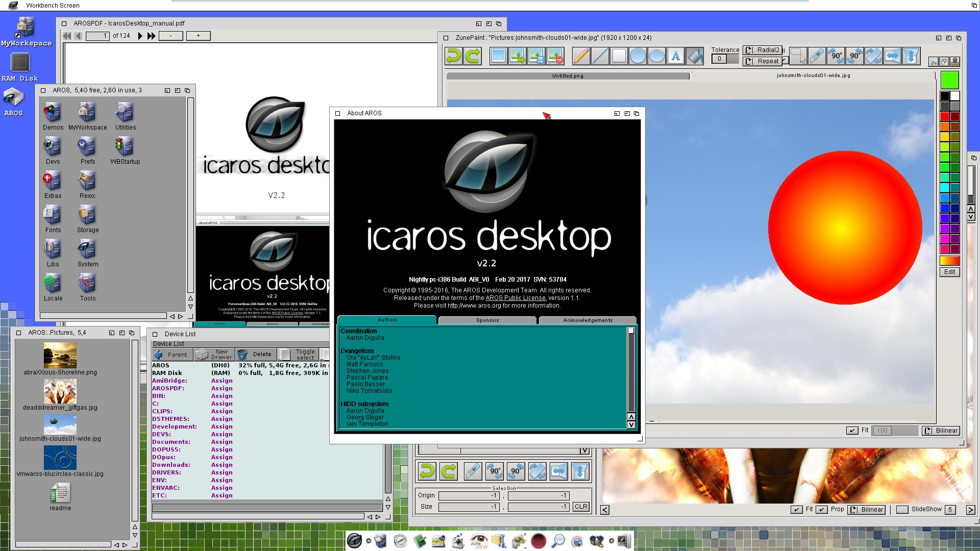Open the Bilinear cycle dropdown in ZunePaint window

point(941,431)
